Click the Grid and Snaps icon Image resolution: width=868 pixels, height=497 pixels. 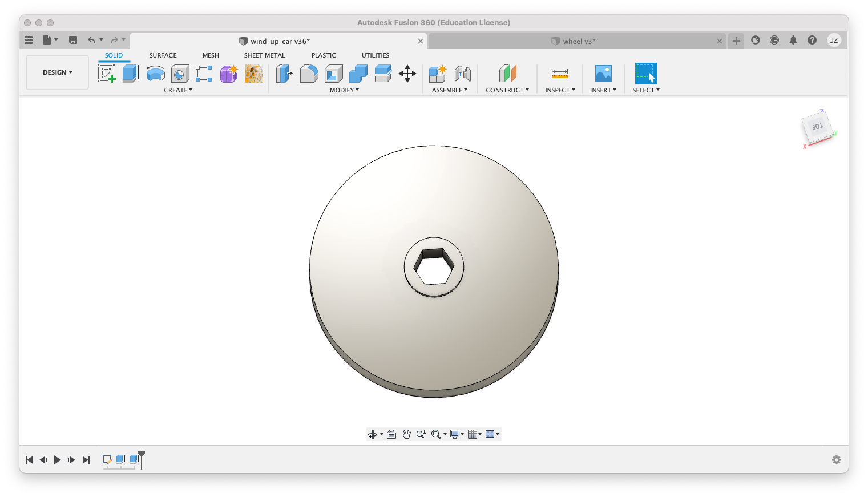pos(473,434)
